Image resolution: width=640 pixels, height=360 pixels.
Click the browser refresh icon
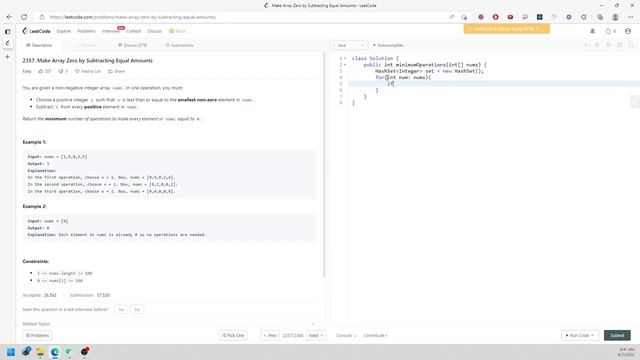(24, 17)
